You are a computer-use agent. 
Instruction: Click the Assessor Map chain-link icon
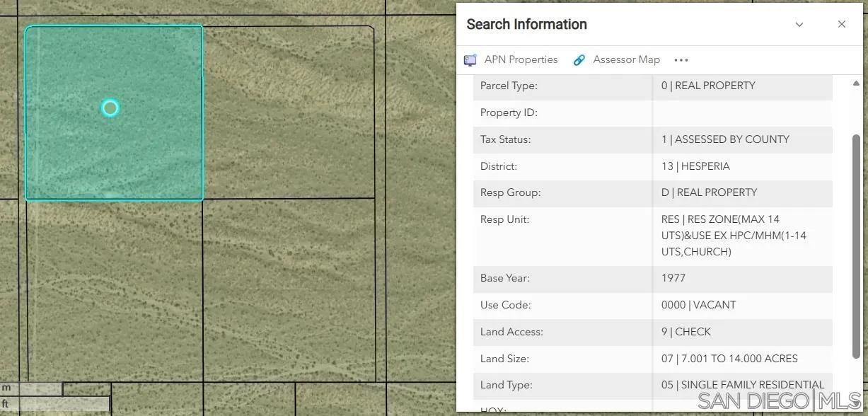tap(579, 60)
